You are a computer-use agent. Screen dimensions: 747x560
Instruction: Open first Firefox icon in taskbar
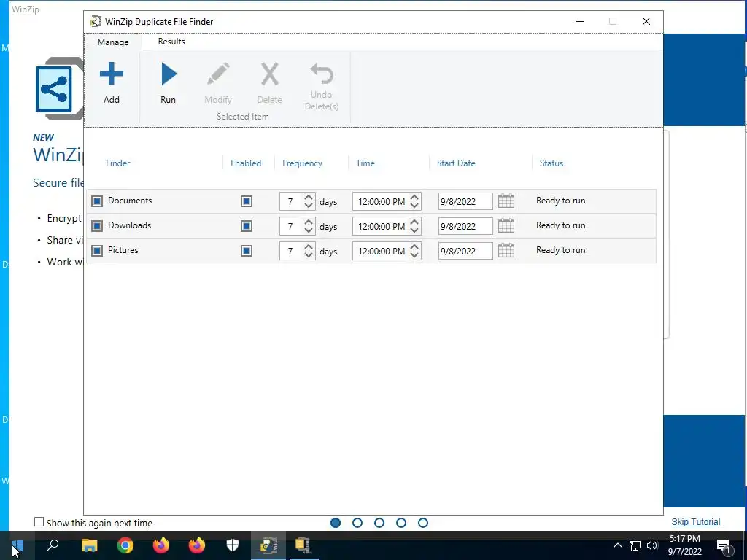click(161, 545)
